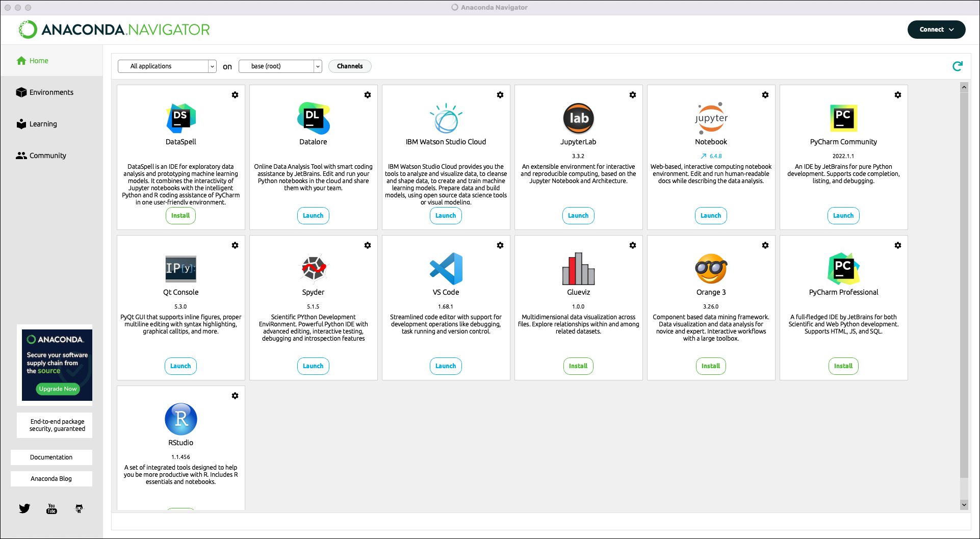Click the Glueviz bar chart logo
Viewport: 980px width, 539px height.
(579, 268)
